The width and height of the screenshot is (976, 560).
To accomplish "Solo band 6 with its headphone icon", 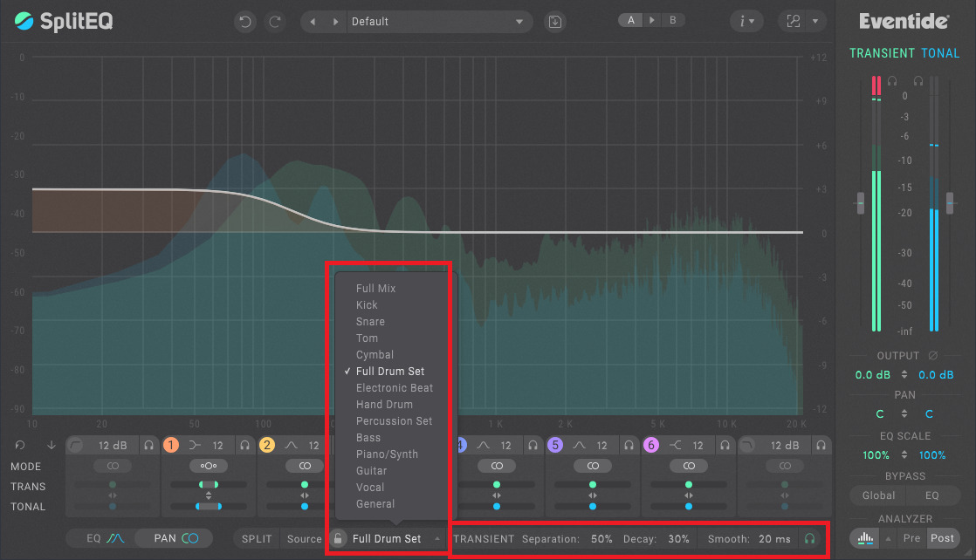I will pyautogui.click(x=725, y=446).
